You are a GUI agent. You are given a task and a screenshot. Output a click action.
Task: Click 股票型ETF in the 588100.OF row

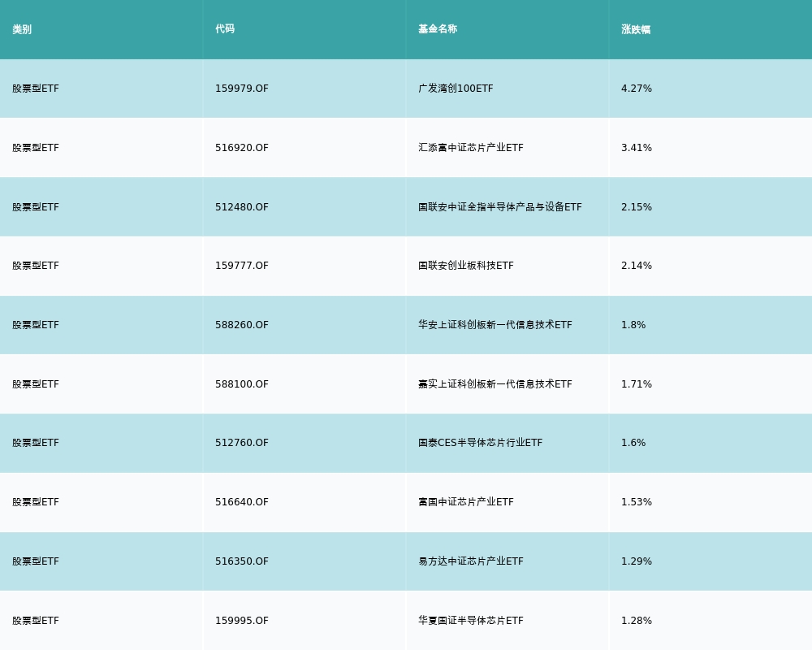36,384
